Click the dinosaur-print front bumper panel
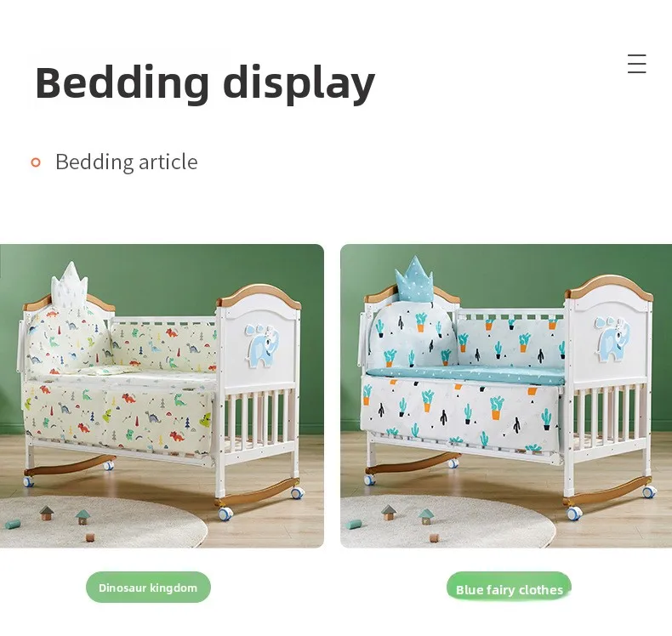 118,417
